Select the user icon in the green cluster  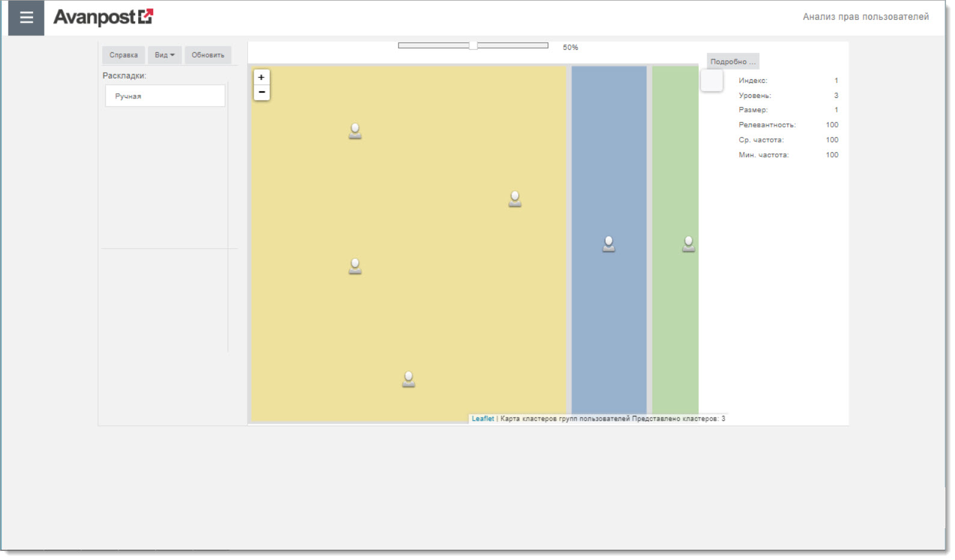click(689, 244)
